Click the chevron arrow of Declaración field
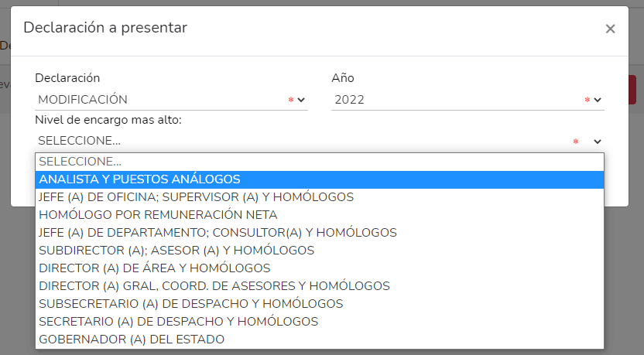 click(301, 100)
